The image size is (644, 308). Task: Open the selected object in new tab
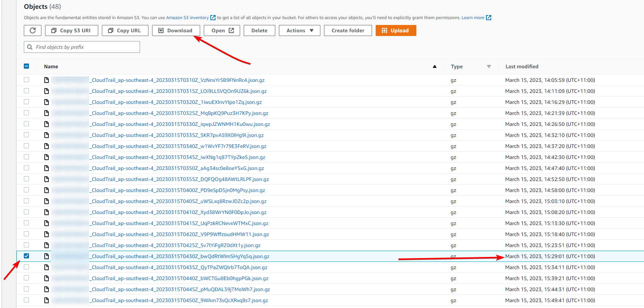pos(222,30)
